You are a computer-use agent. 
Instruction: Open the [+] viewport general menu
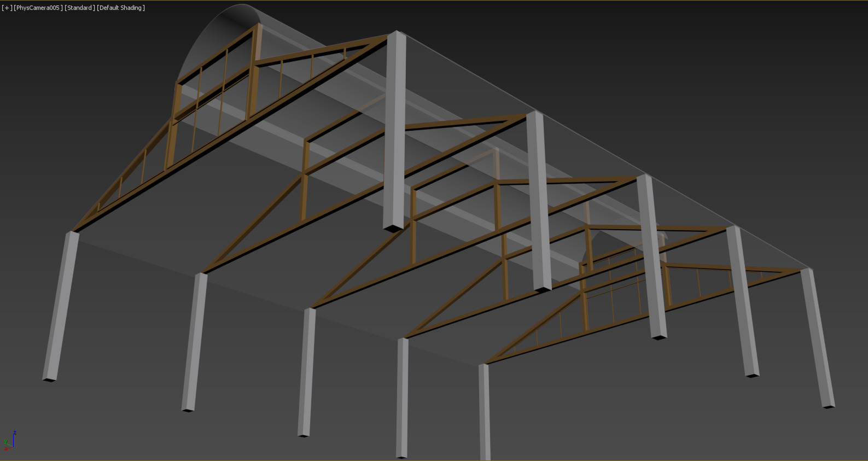[7, 8]
